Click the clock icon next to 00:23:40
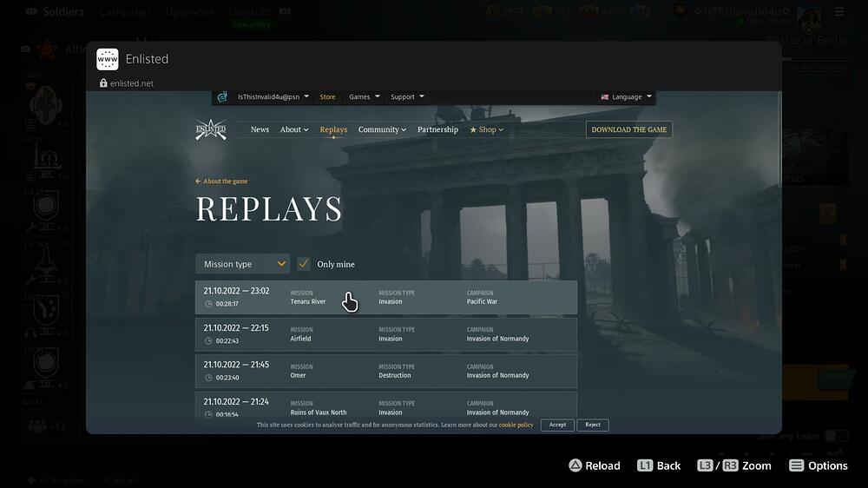The height and width of the screenshot is (488, 868). click(208, 378)
